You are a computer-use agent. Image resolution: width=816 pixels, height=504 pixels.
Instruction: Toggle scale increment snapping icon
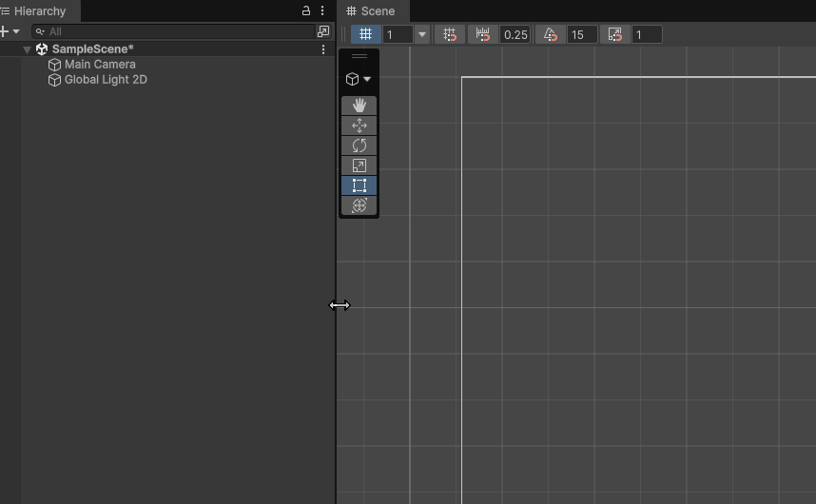pos(615,35)
